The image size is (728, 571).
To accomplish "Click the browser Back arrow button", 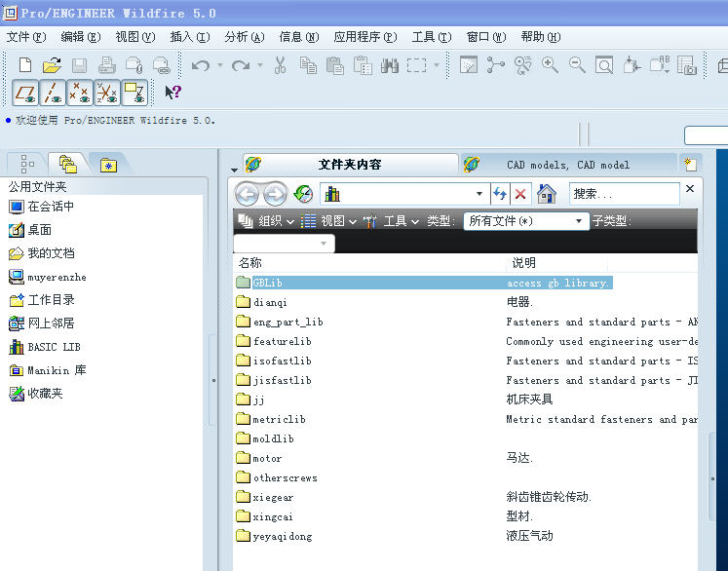I will click(247, 194).
